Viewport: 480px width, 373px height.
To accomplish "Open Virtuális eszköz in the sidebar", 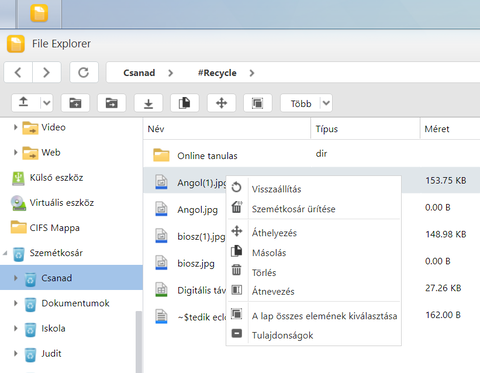I will coord(62,203).
